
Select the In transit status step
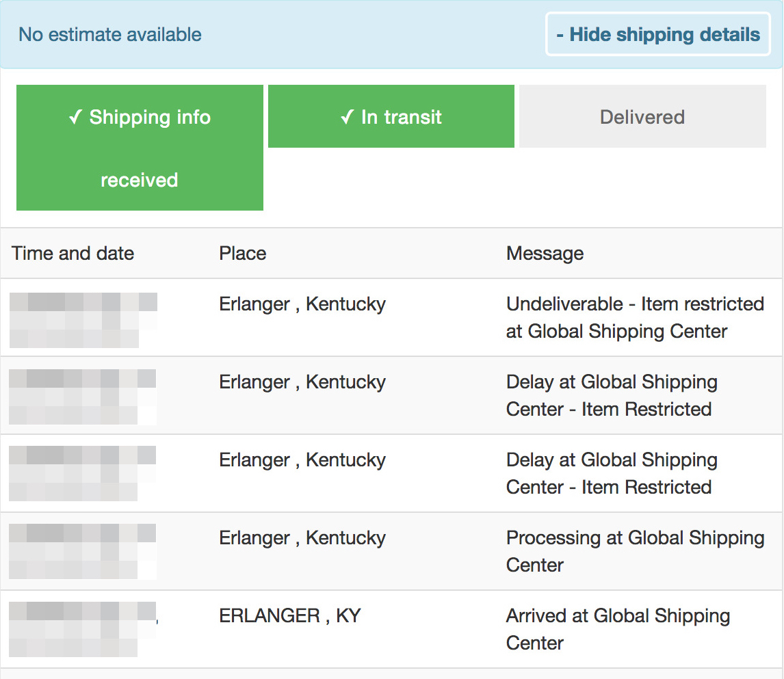[391, 116]
